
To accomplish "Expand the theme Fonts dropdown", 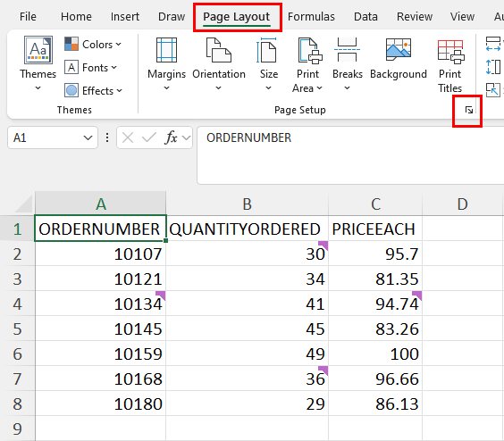I will pyautogui.click(x=91, y=68).
